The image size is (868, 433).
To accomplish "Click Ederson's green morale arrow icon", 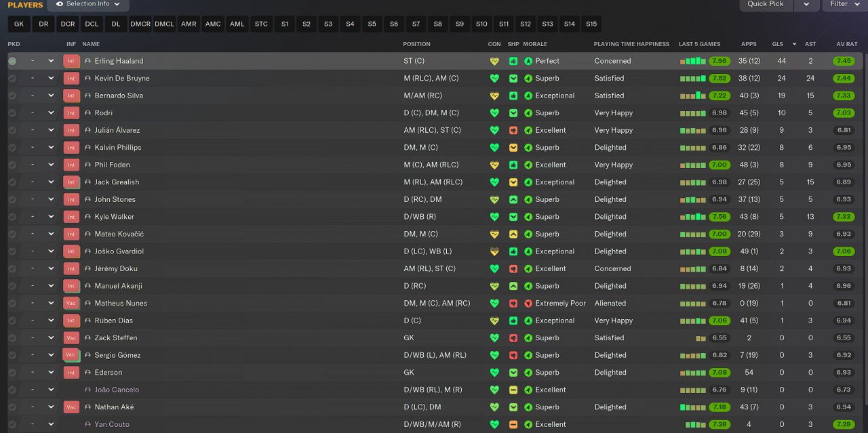I will 528,373.
